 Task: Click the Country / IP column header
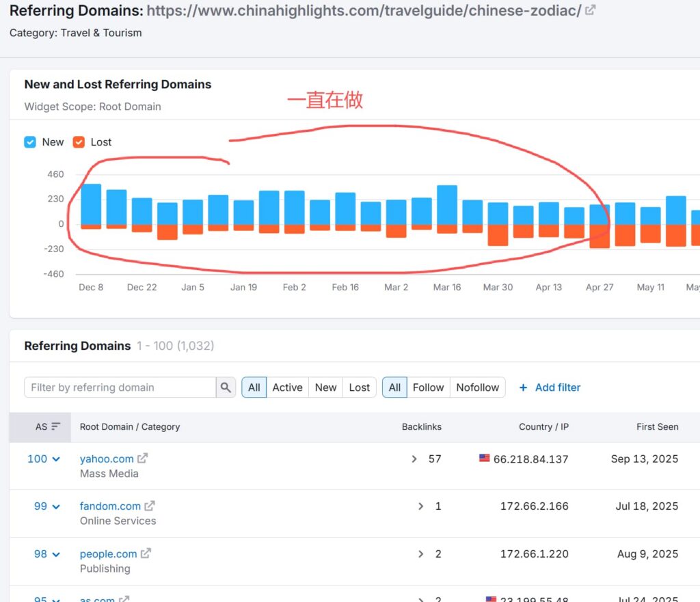click(x=543, y=426)
